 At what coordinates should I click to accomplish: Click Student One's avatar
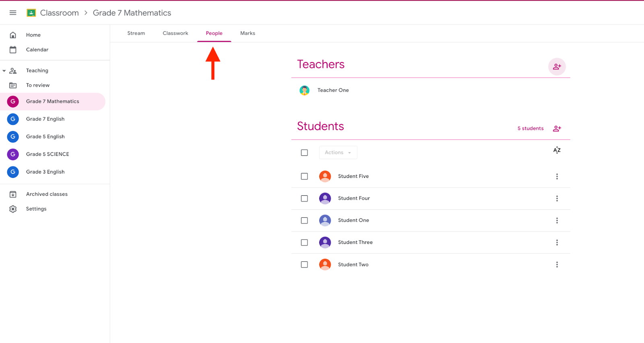(325, 221)
